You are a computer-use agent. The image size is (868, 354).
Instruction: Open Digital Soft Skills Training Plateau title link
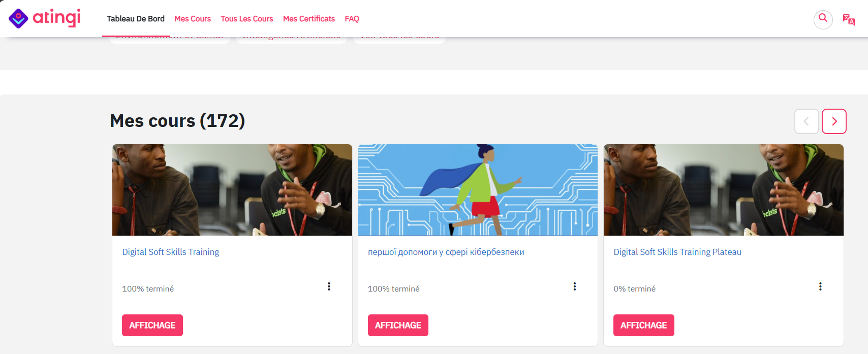coord(677,252)
